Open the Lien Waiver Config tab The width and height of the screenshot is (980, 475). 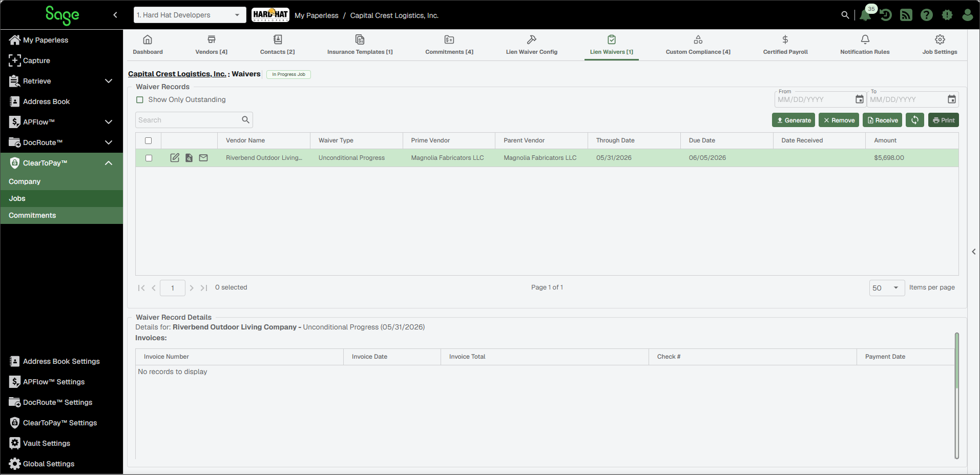pyautogui.click(x=532, y=45)
